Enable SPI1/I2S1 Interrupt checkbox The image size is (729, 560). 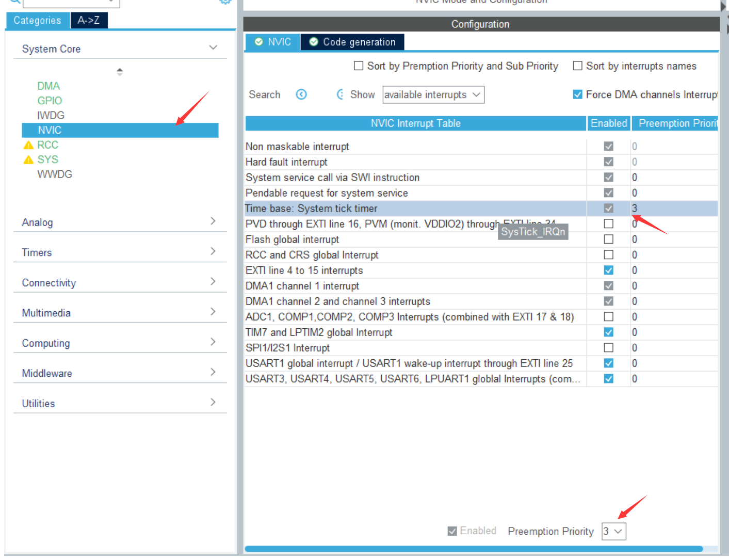(609, 348)
